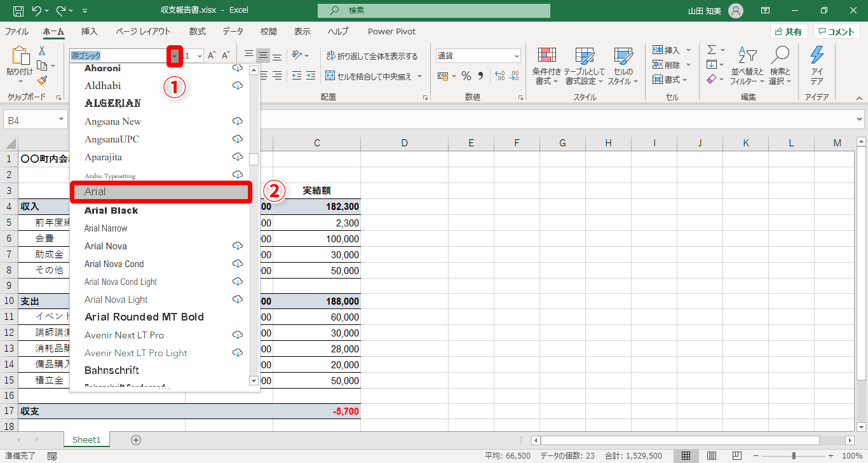Switch to Page Layout view in status bar
The height and width of the screenshot is (463, 868).
click(x=712, y=456)
